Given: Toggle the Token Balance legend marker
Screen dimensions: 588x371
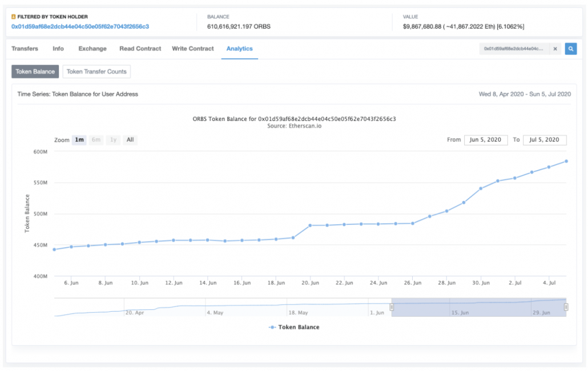Looking at the screenshot, I should [x=272, y=327].
